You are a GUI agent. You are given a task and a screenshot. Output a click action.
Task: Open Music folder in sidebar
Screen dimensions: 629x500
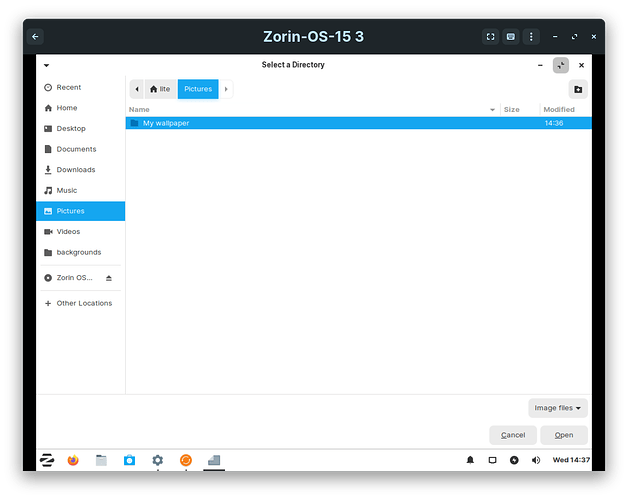tap(81, 190)
